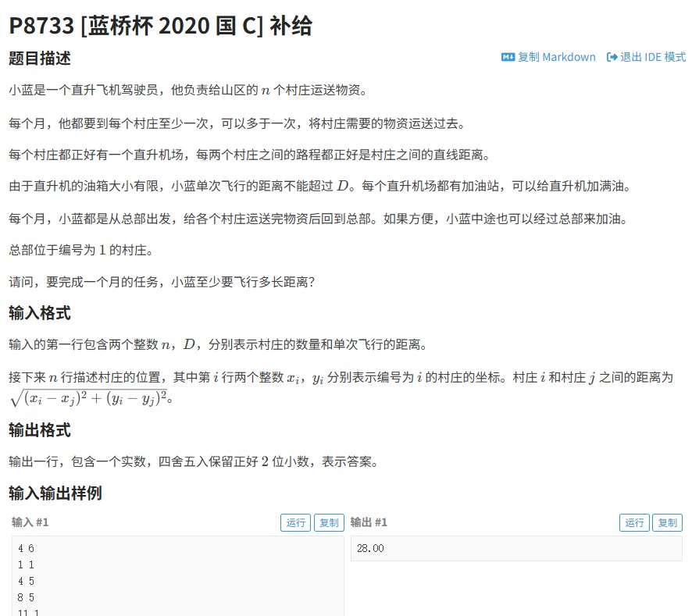Click the paragraph starting with 小蓝是一个直升飞机驾驶员
Screen dimensions: 692x616
tap(188, 91)
